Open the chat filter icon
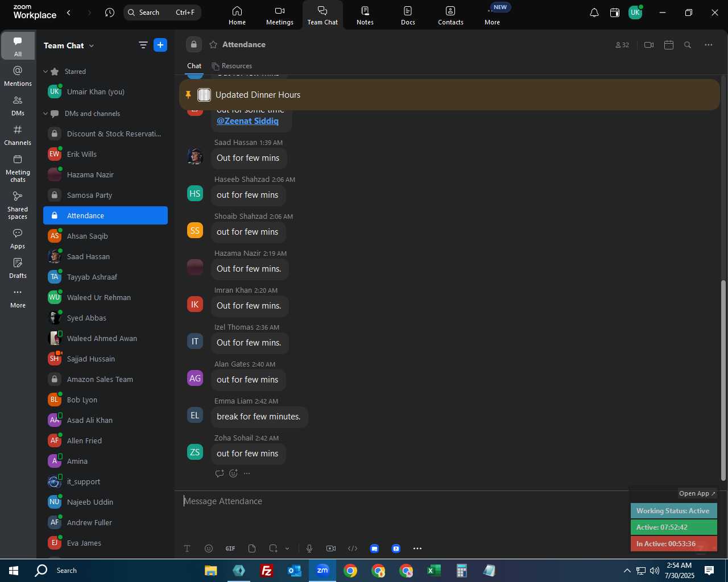 [x=143, y=45]
